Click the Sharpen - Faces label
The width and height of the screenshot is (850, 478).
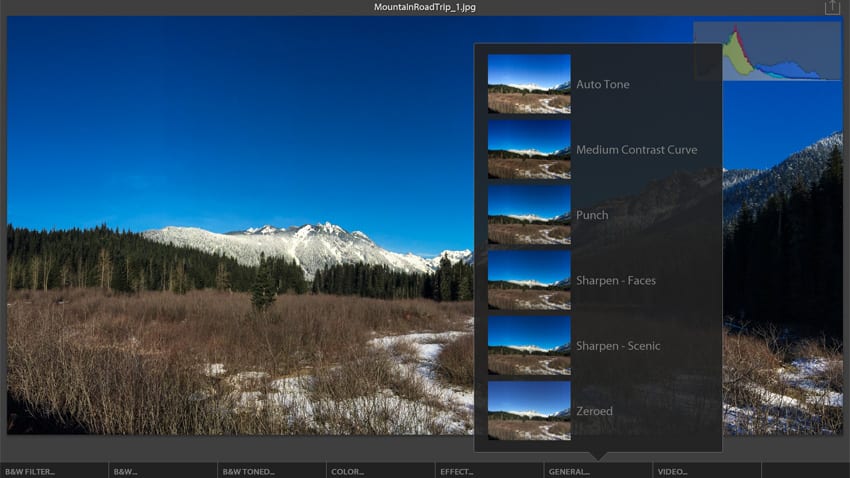pos(616,280)
